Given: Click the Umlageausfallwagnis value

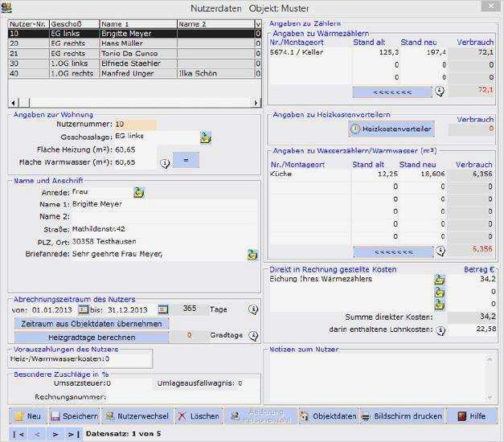Looking at the screenshot, I should 240,383.
